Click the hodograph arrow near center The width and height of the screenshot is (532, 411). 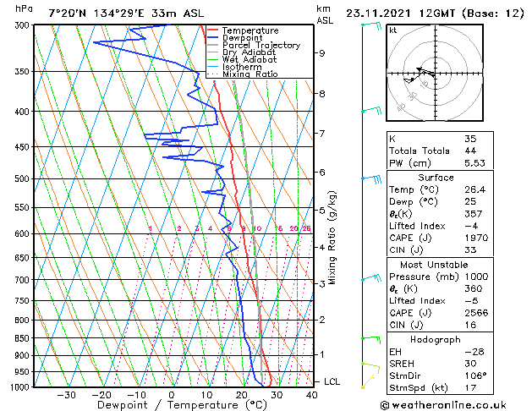point(425,72)
